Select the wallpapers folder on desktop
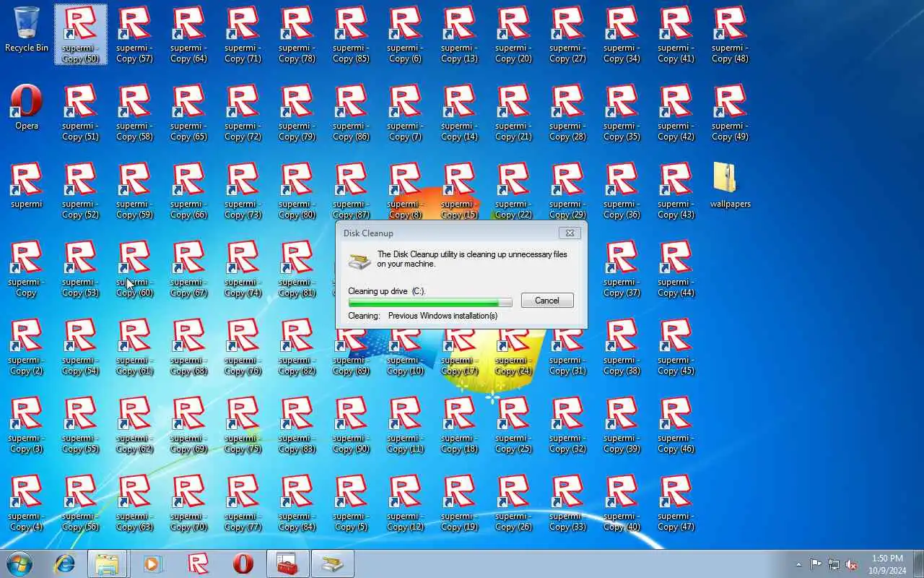This screenshot has width=924, height=578. [x=731, y=185]
